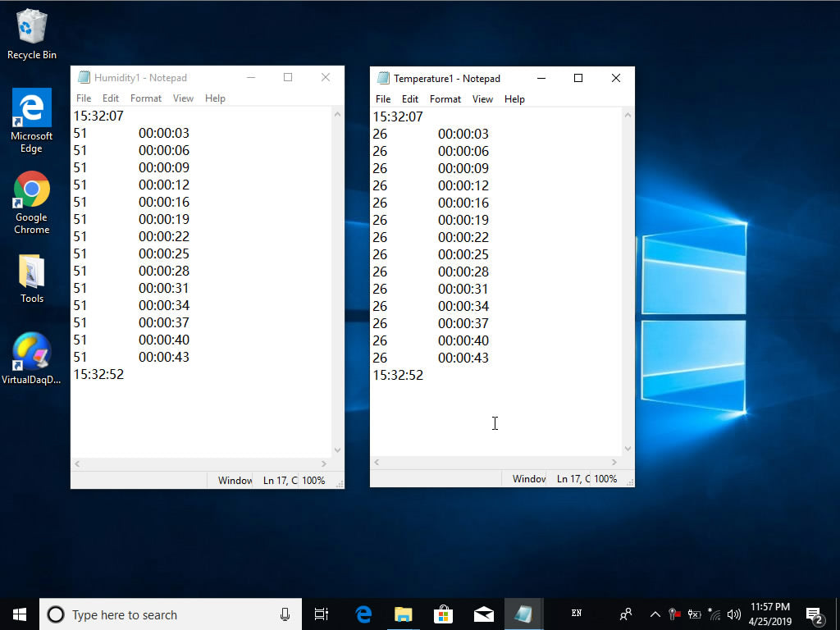840x630 pixels.
Task: Open the Recycle Bin desktop icon
Action: pos(32,34)
